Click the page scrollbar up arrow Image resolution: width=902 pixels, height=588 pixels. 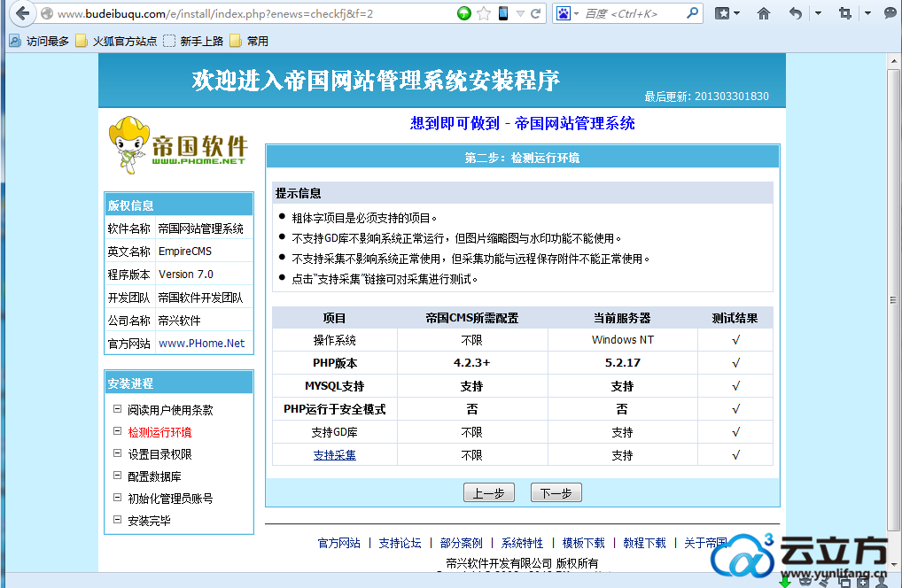(894, 61)
